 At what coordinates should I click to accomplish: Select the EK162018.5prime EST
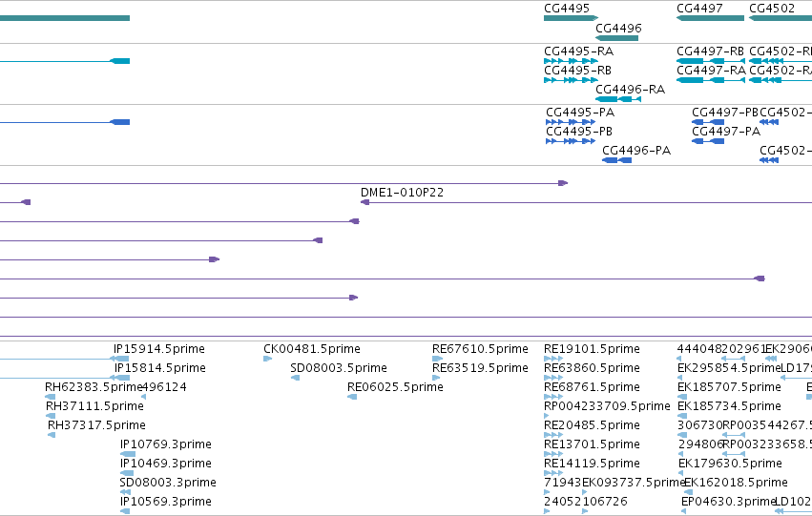pyautogui.click(x=688, y=492)
